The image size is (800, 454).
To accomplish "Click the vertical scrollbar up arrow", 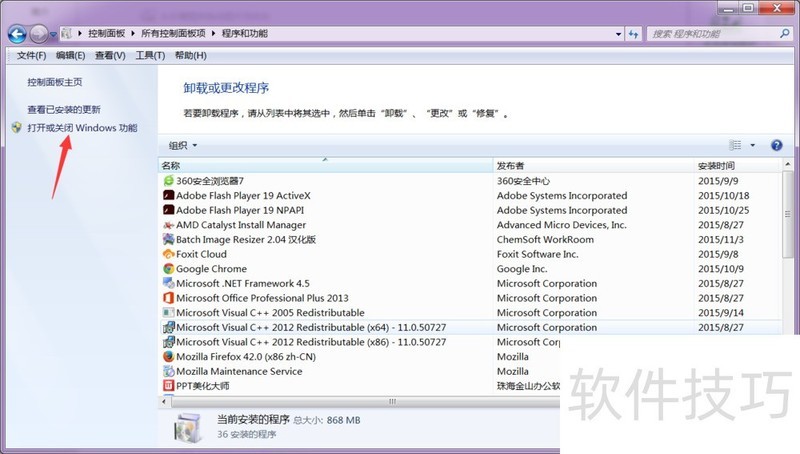I will (x=788, y=165).
